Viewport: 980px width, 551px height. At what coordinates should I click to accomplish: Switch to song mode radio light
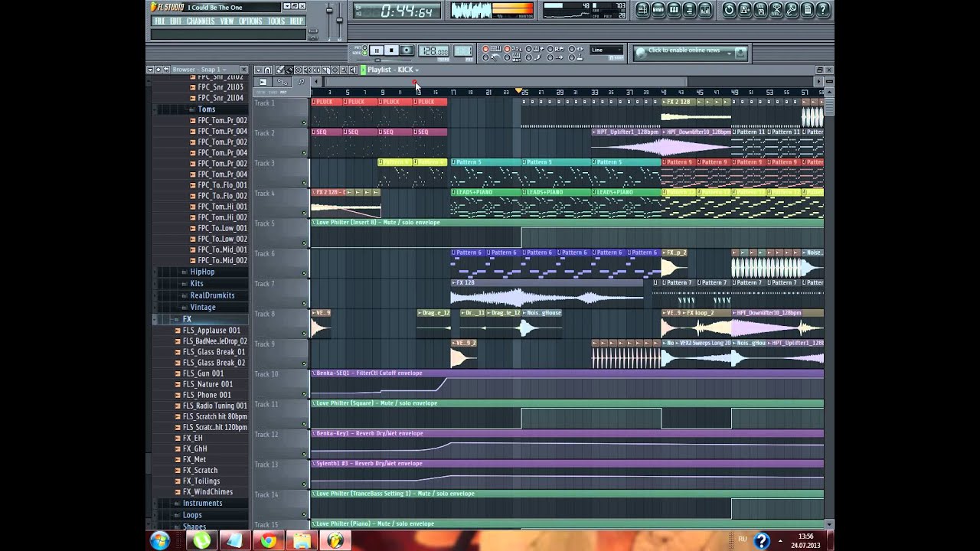click(x=365, y=53)
